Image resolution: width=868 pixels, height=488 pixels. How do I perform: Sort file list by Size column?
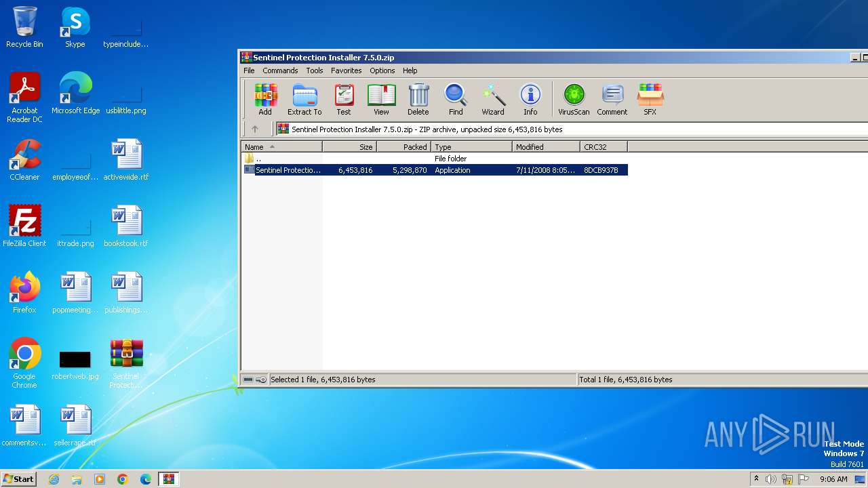(350, 146)
